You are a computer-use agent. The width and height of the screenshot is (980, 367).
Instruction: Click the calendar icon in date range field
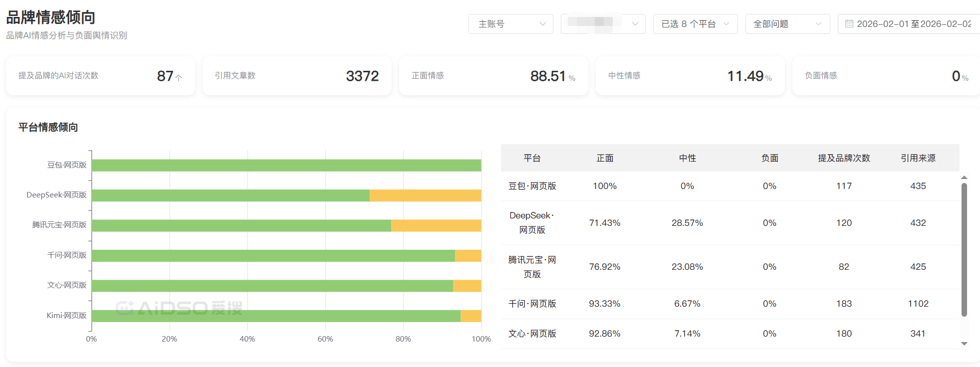point(849,24)
